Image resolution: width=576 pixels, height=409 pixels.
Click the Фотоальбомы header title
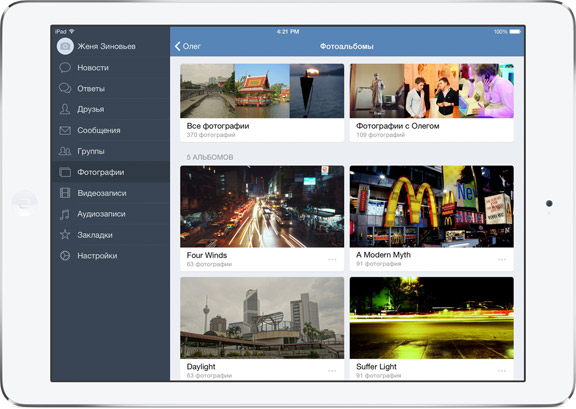pos(347,46)
